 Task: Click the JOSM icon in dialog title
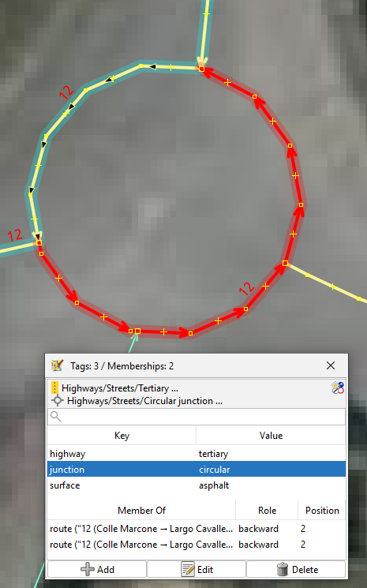[x=58, y=365]
